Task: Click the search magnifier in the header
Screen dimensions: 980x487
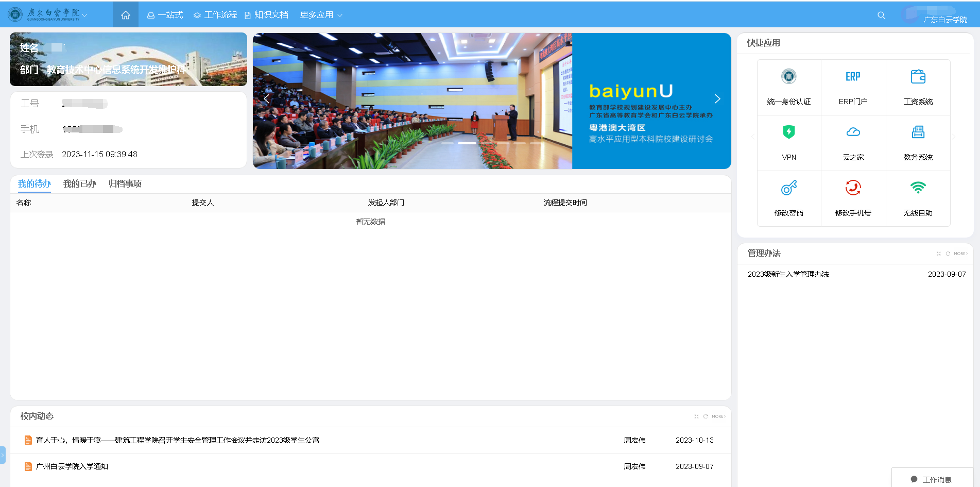Action: point(881,15)
